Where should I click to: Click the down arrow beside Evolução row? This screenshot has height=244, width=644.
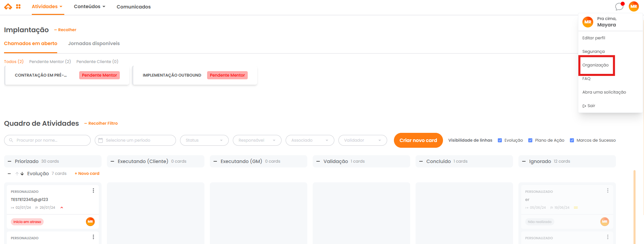[22, 174]
